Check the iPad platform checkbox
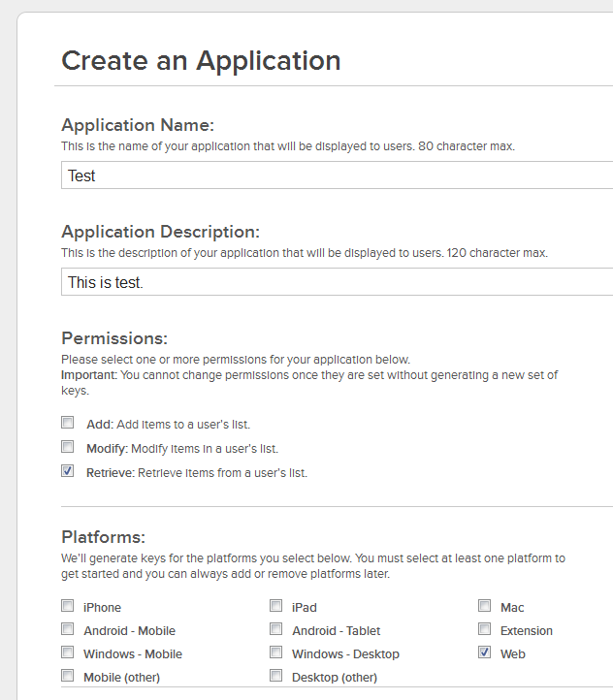Screen dimensions: 613x700 point(275,606)
